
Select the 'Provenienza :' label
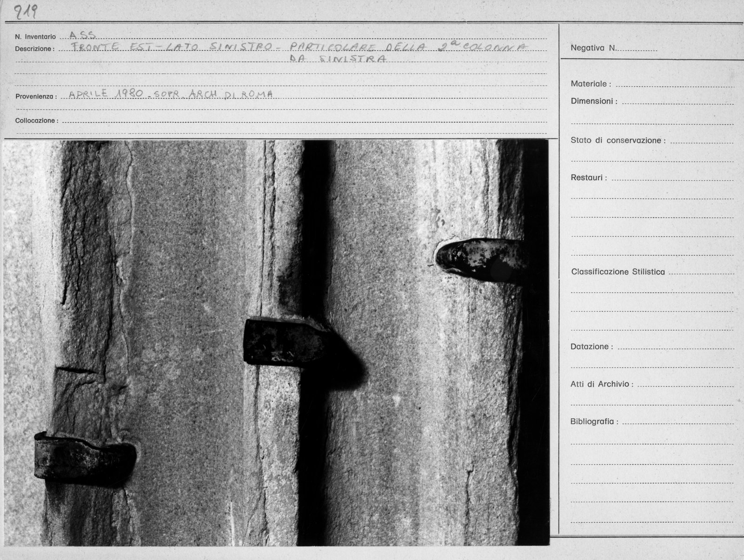[36, 97]
